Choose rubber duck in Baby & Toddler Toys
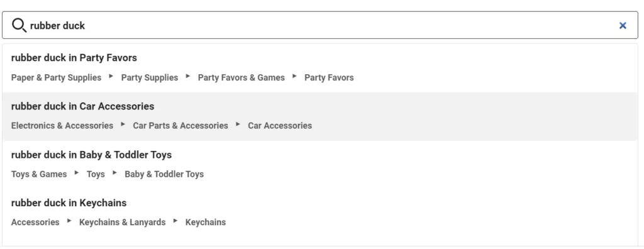The width and height of the screenshot is (644, 249). [x=320, y=164]
